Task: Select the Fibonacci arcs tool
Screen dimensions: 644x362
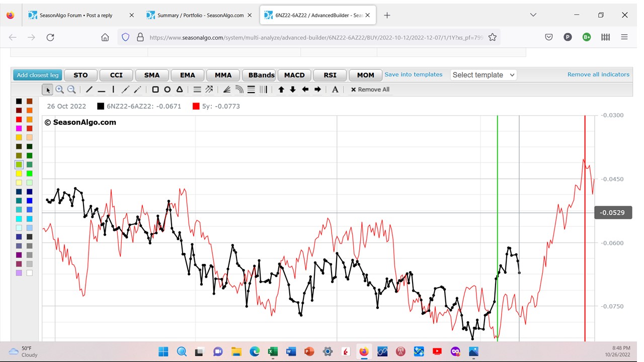Action: [x=239, y=89]
